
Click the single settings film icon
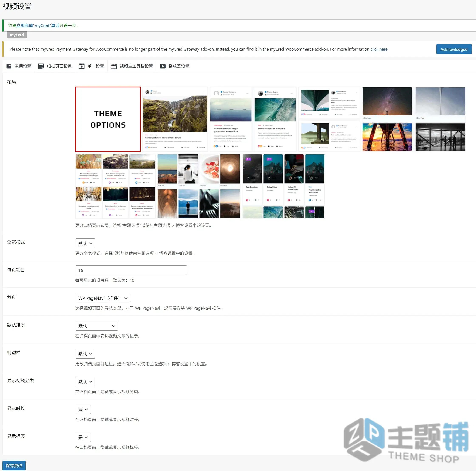(82, 66)
